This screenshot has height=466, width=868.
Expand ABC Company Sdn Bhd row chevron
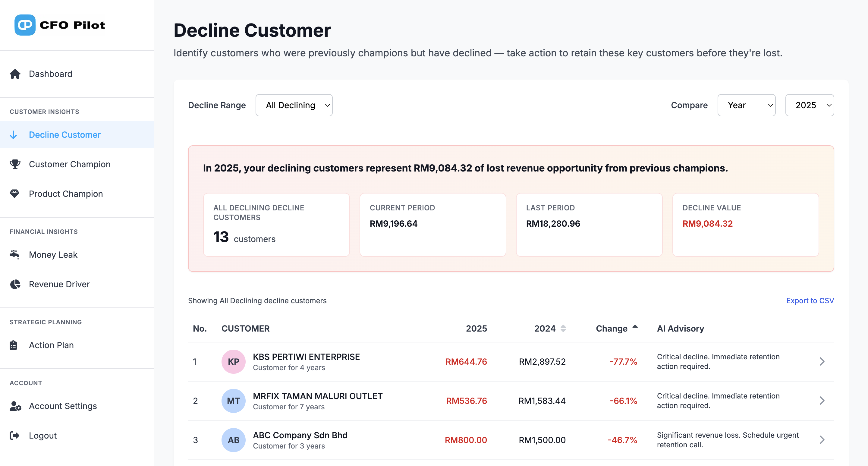click(822, 440)
